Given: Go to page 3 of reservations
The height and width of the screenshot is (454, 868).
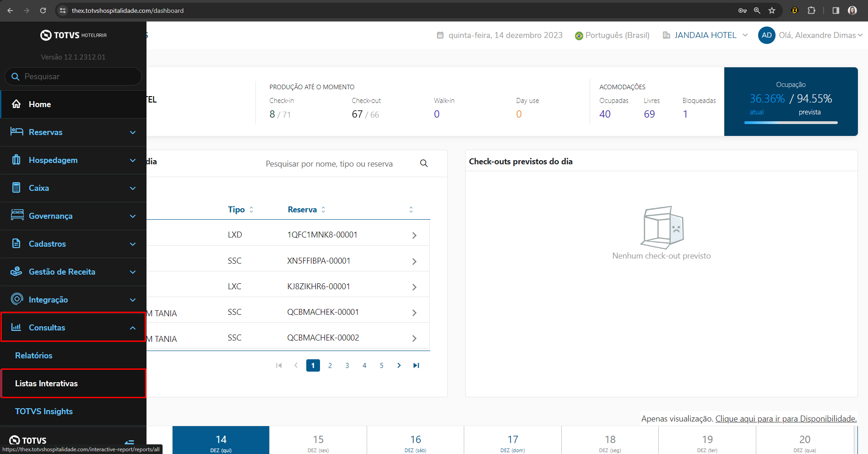Looking at the screenshot, I should coord(347,365).
